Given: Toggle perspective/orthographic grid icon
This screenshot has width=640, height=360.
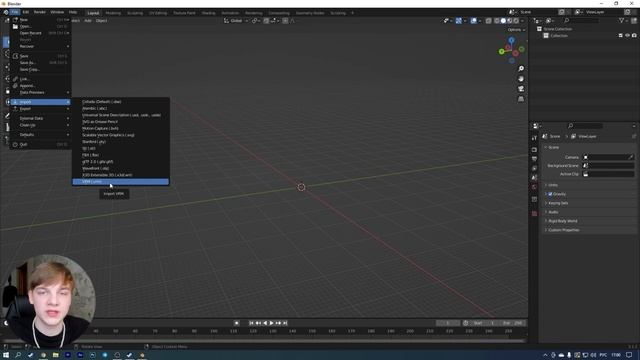Looking at the screenshot, I should [521, 99].
